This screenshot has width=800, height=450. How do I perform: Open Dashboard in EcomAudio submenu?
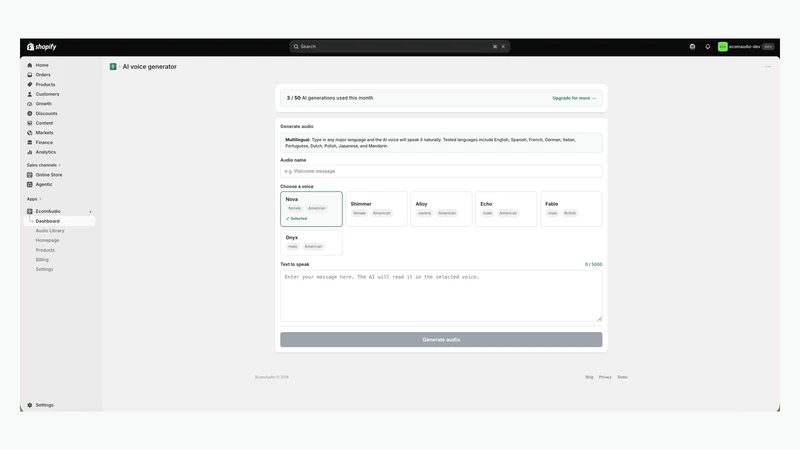59,221
